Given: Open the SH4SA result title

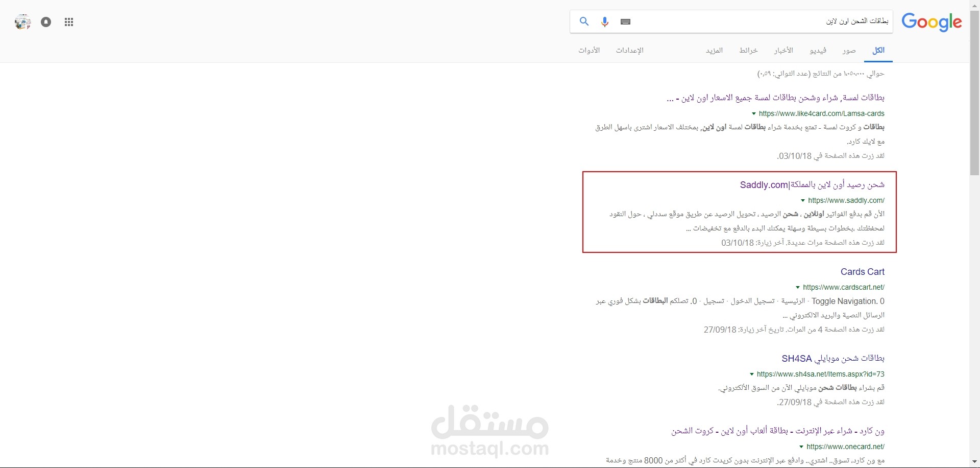Looking at the screenshot, I should pos(833,359).
